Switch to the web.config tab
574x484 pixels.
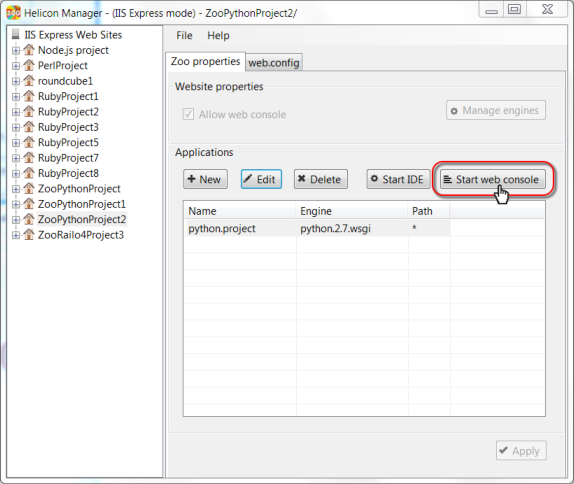point(274,63)
